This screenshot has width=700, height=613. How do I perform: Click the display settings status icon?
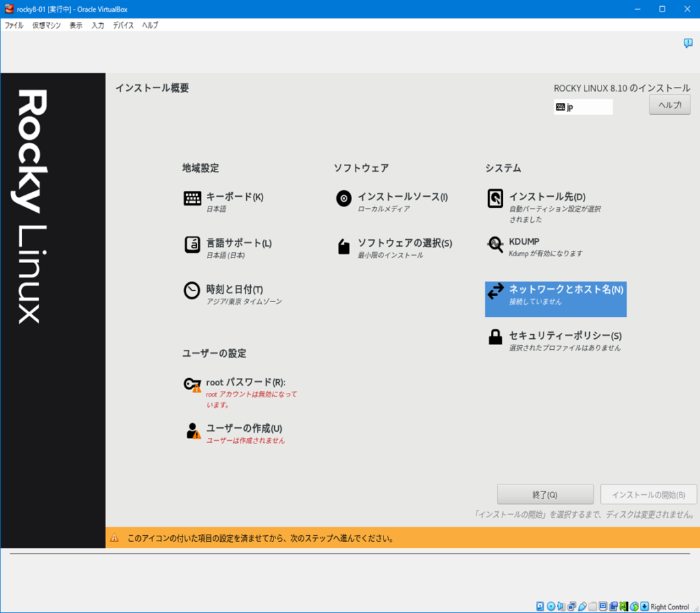coord(603,606)
